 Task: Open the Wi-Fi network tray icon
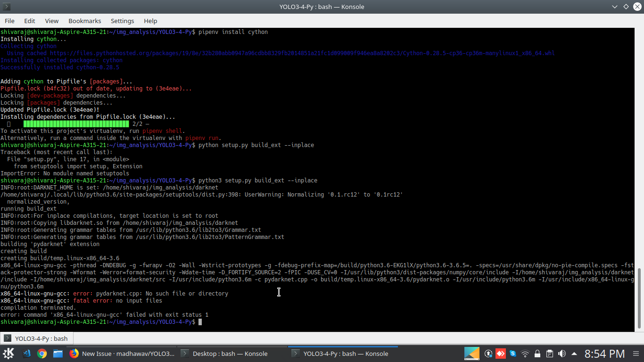pos(525,354)
